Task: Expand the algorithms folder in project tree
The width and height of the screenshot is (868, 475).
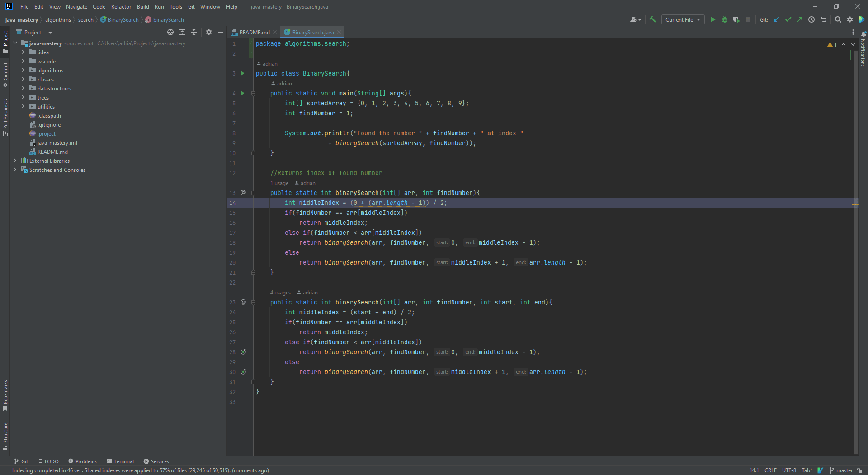Action: click(23, 71)
